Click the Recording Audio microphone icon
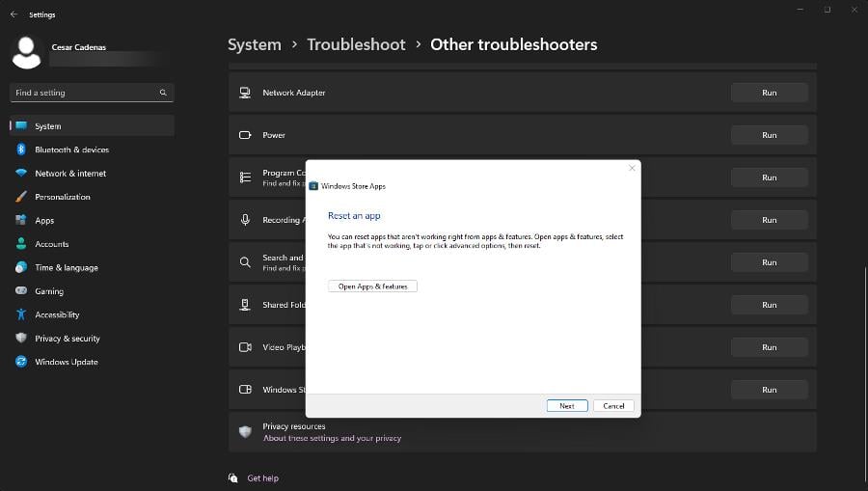This screenshot has height=491, width=868. 245,220
